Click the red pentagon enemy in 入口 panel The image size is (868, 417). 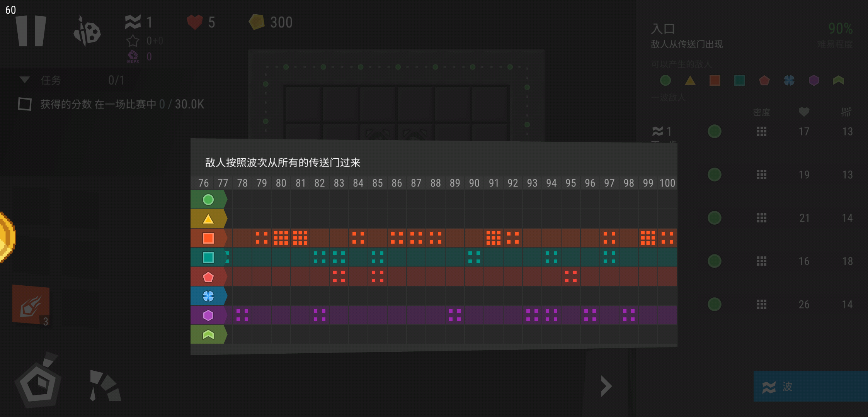[764, 80]
